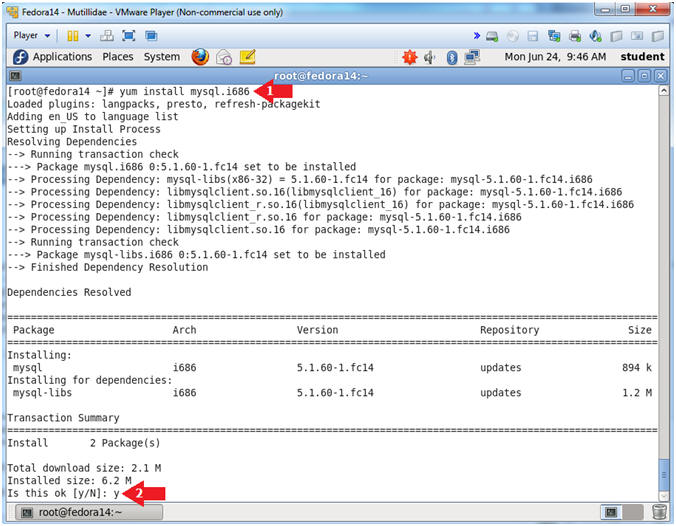Click the 'Repository' column header
Image resolution: width=676 pixels, height=526 pixels.
coord(510,330)
